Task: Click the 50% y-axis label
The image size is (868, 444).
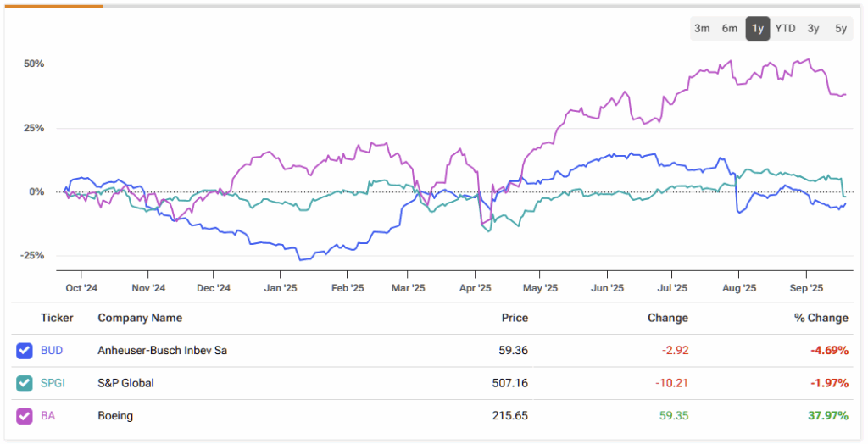Action: tap(34, 64)
